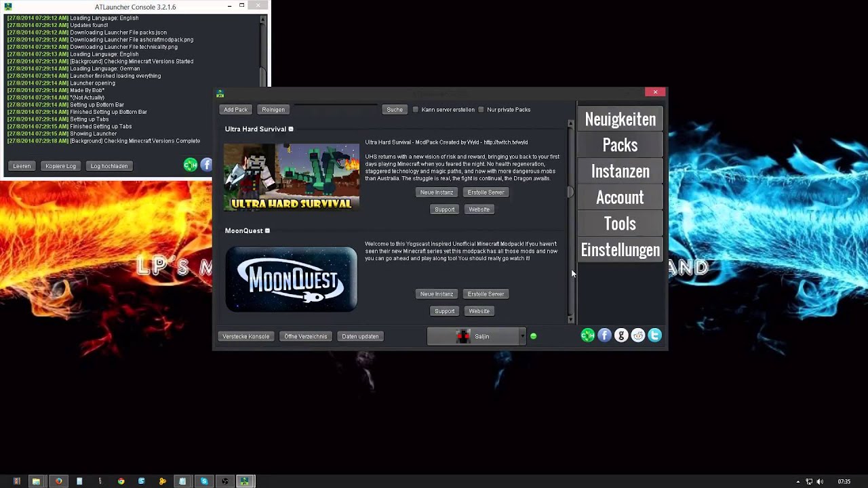Click Kopiere Log in the console

click(x=60, y=166)
